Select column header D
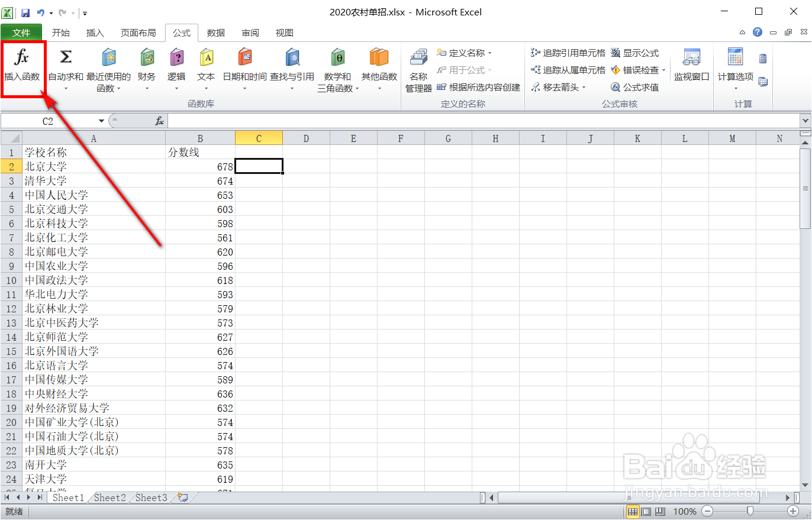Viewport: 812px width, 520px height. (x=306, y=138)
